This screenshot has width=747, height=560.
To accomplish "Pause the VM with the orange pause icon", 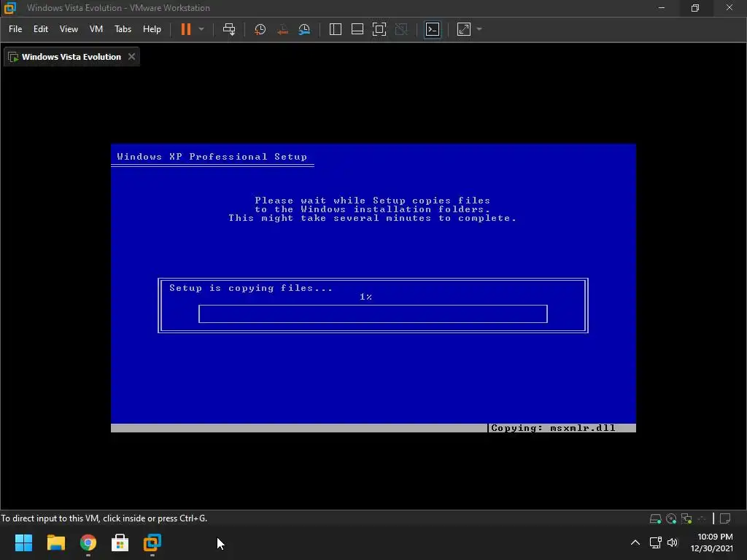I will pos(186,29).
